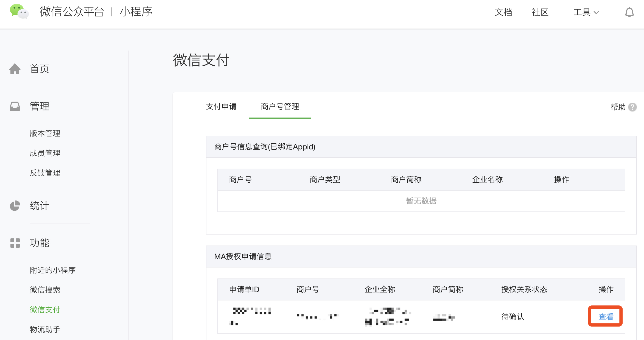Open the 反馈管理 page

pyautogui.click(x=45, y=173)
